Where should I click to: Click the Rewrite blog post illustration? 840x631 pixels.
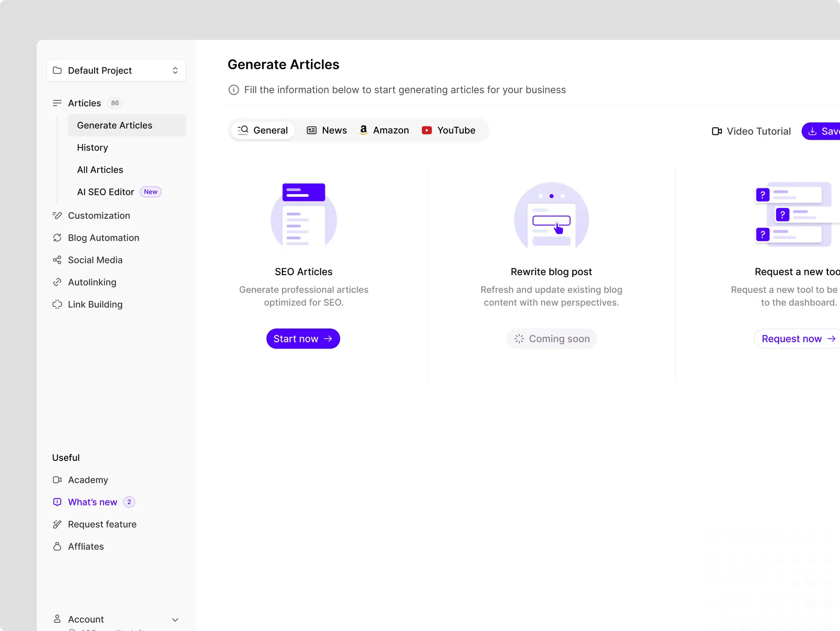pyautogui.click(x=551, y=214)
